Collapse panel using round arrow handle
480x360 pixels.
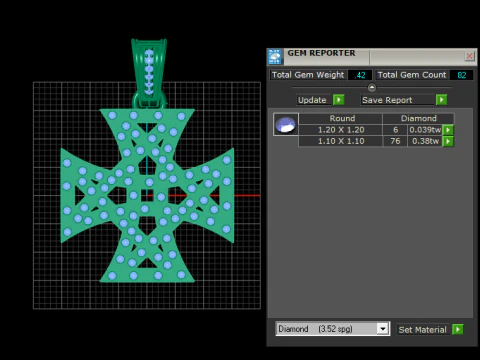pyautogui.click(x=372, y=87)
